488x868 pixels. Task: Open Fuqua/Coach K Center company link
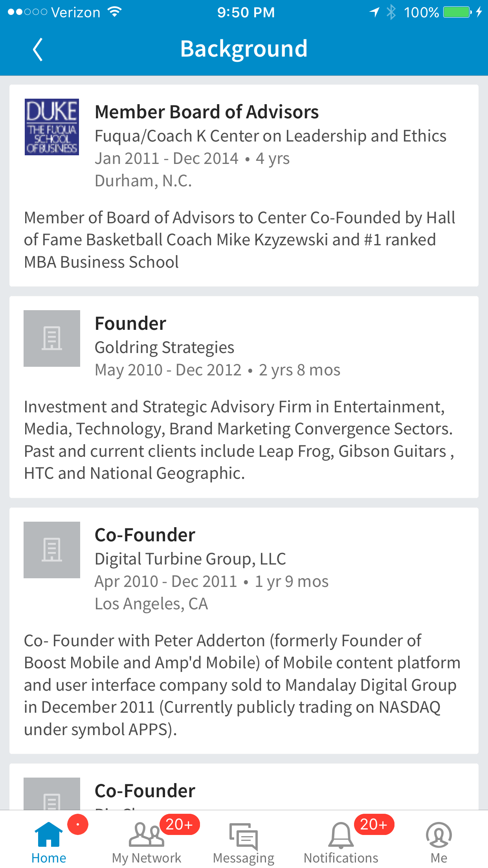pyautogui.click(x=270, y=136)
